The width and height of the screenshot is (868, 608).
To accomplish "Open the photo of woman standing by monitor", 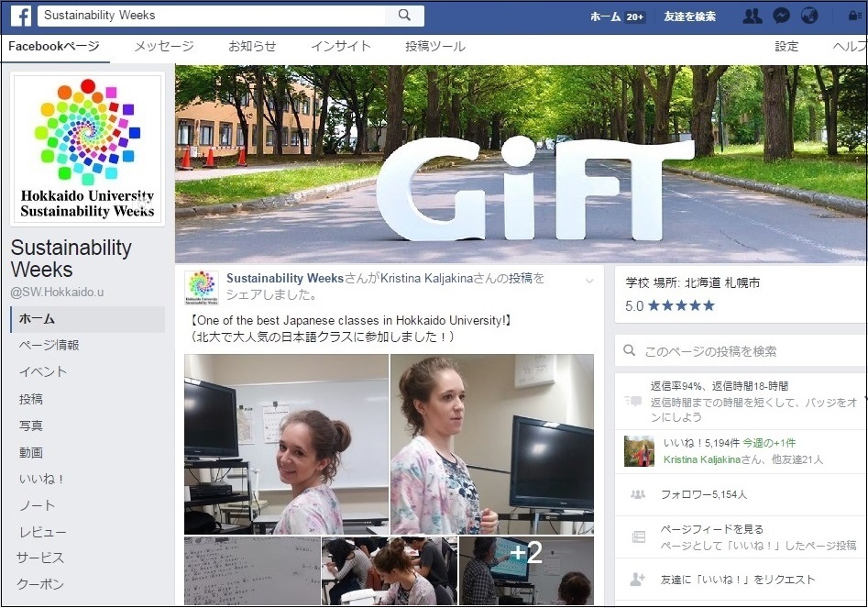I will tap(492, 444).
